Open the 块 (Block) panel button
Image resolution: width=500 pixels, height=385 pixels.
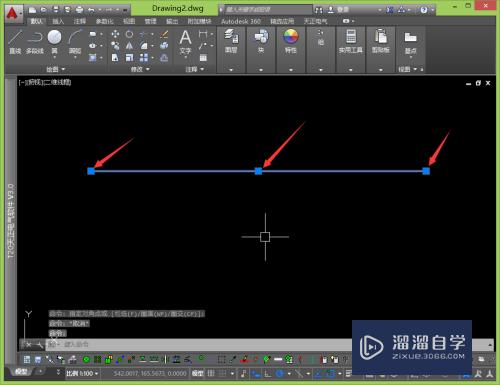coord(261,42)
